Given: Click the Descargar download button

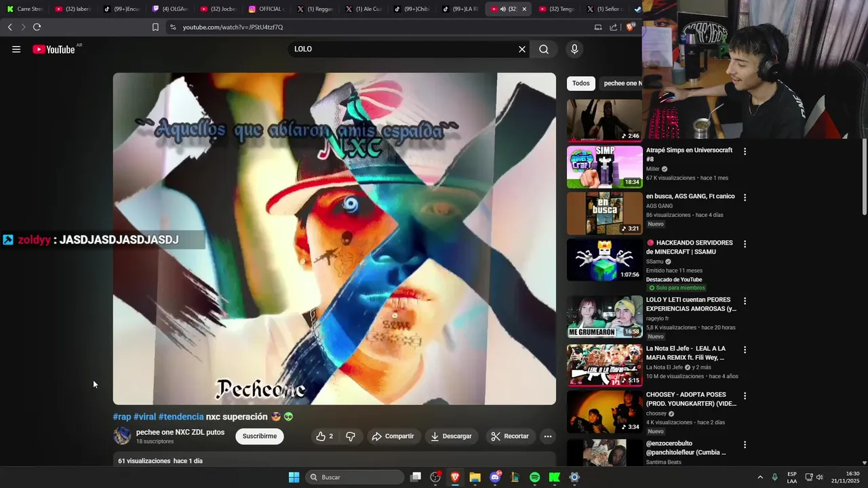Looking at the screenshot, I should click(x=451, y=436).
